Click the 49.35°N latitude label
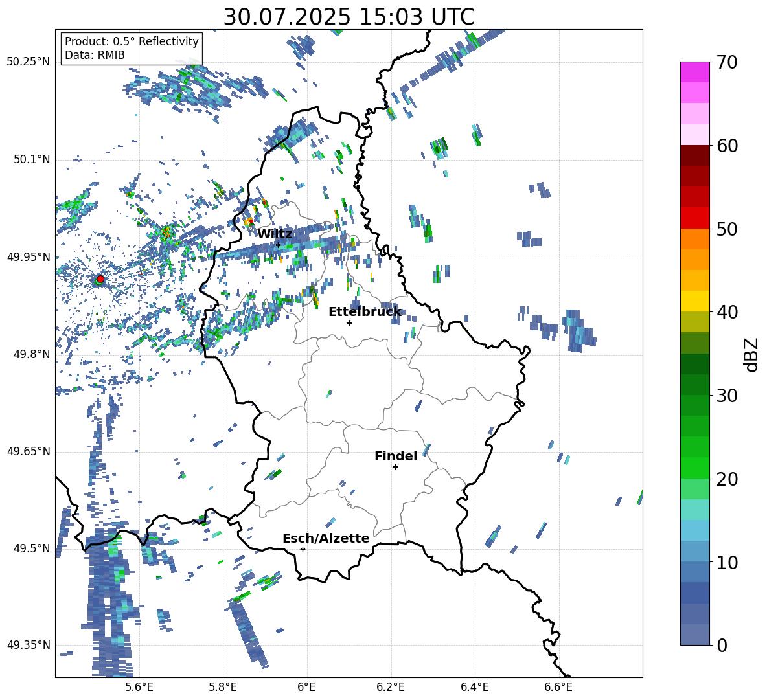767x700 pixels. tap(28, 645)
